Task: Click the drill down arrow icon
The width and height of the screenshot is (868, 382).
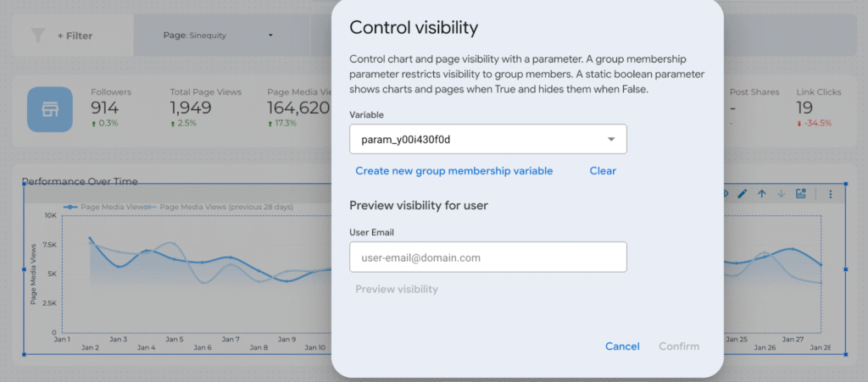Action: [781, 194]
